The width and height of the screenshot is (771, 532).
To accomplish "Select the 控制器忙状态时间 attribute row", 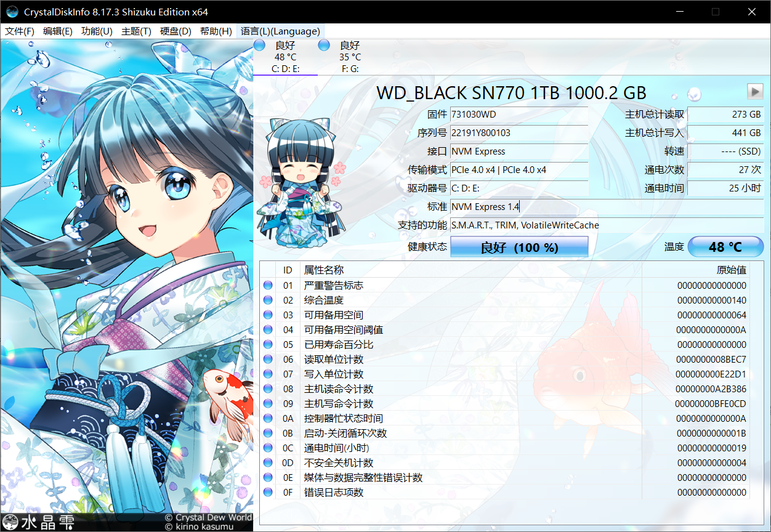I will pos(505,419).
